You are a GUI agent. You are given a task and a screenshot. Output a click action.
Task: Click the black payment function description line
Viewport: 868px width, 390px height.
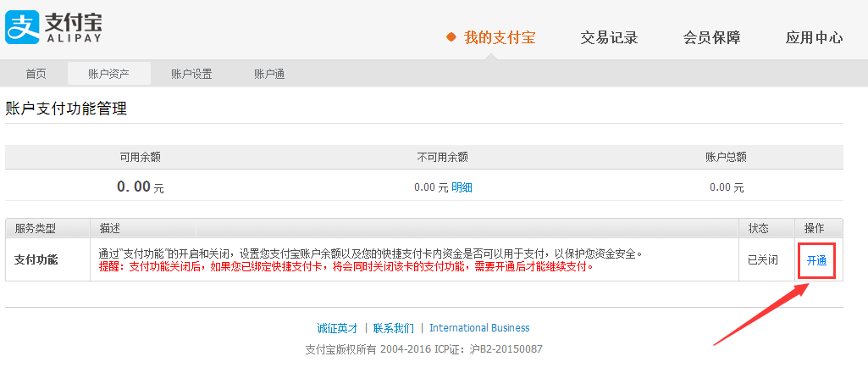[x=371, y=253]
